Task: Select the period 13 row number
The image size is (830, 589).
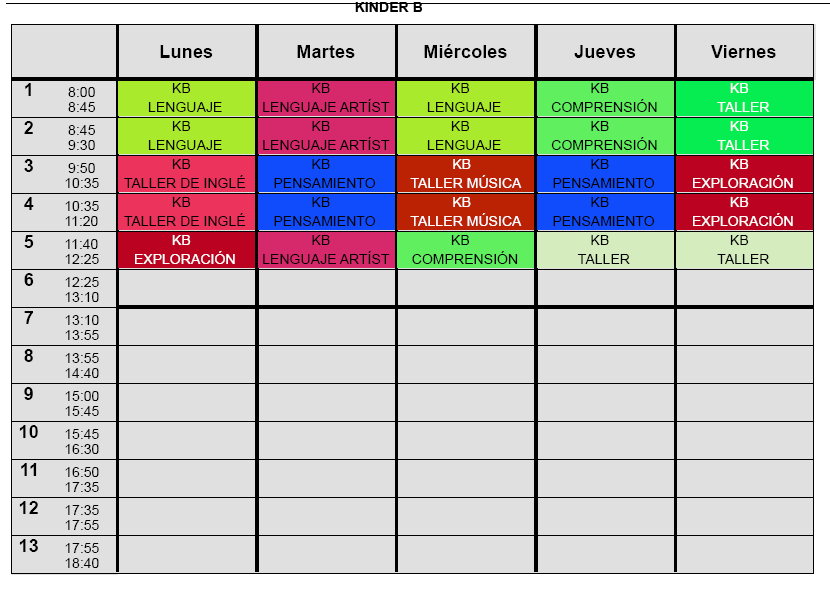Action: [x=29, y=546]
